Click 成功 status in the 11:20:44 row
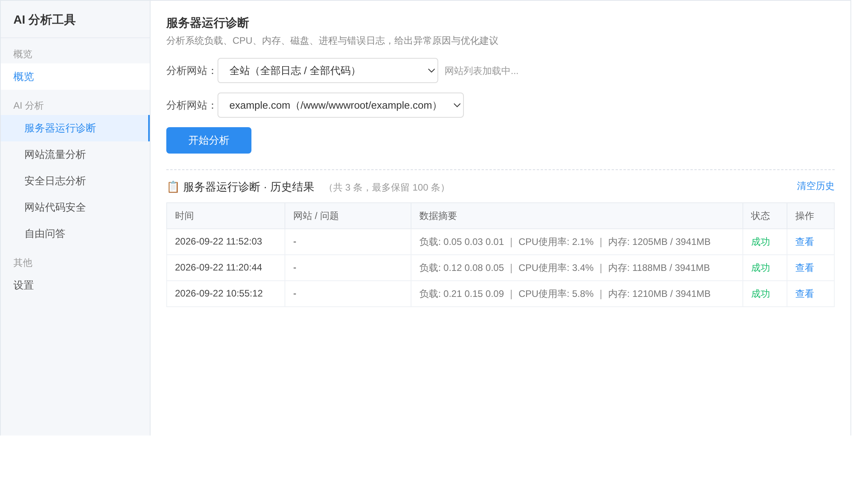Image resolution: width=867 pixels, height=504 pixels. pos(761,268)
